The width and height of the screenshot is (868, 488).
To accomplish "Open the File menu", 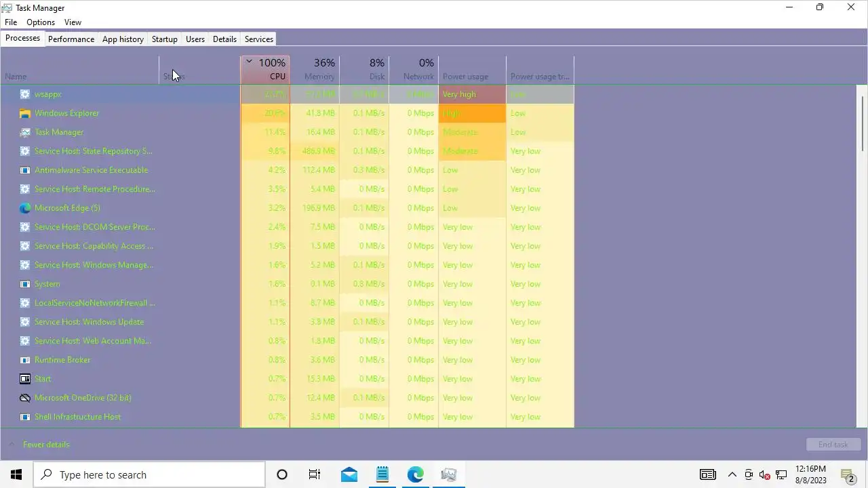I will [11, 22].
